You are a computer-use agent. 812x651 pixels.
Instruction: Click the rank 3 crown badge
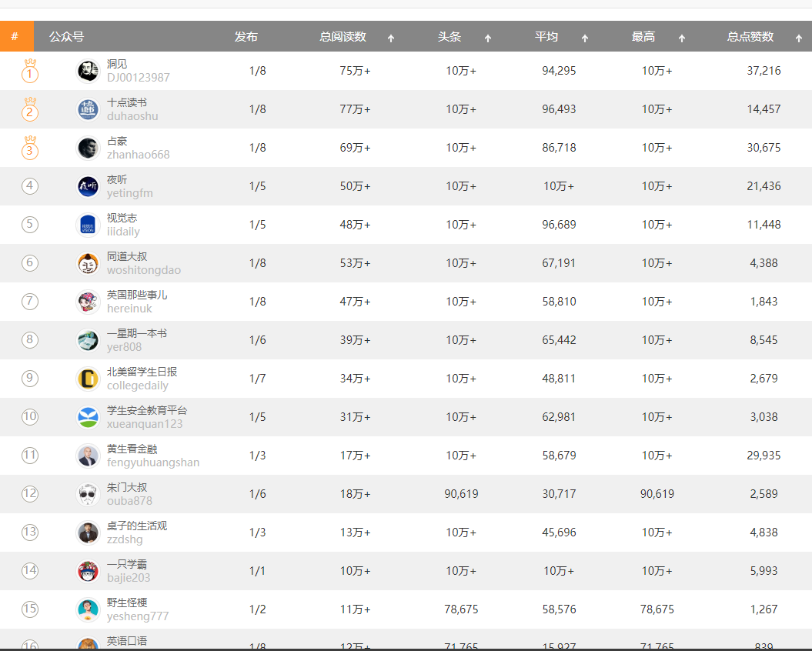coord(30,148)
